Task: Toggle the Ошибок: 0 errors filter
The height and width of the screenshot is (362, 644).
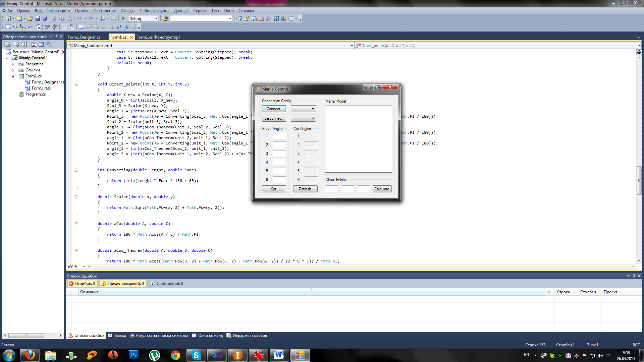Action: [x=83, y=284]
